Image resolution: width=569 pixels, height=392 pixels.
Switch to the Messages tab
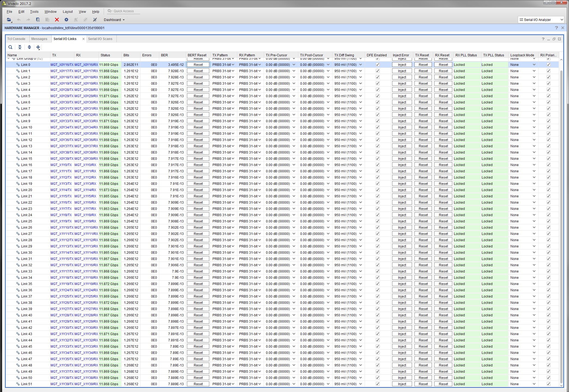(x=39, y=39)
